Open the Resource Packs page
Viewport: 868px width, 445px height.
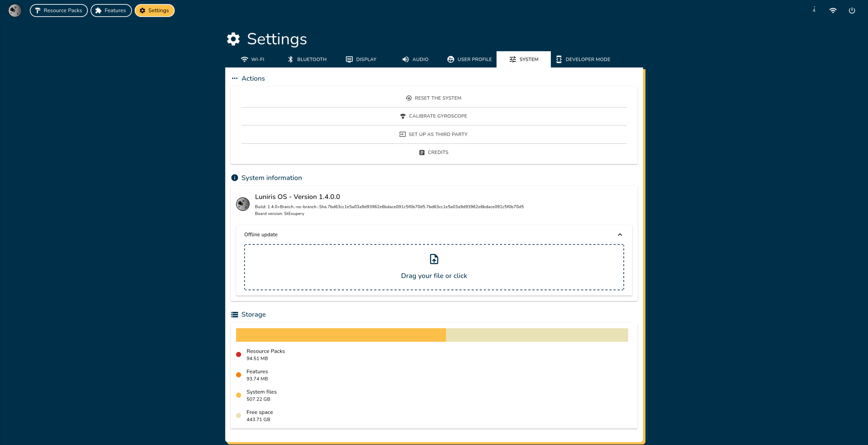(x=59, y=10)
